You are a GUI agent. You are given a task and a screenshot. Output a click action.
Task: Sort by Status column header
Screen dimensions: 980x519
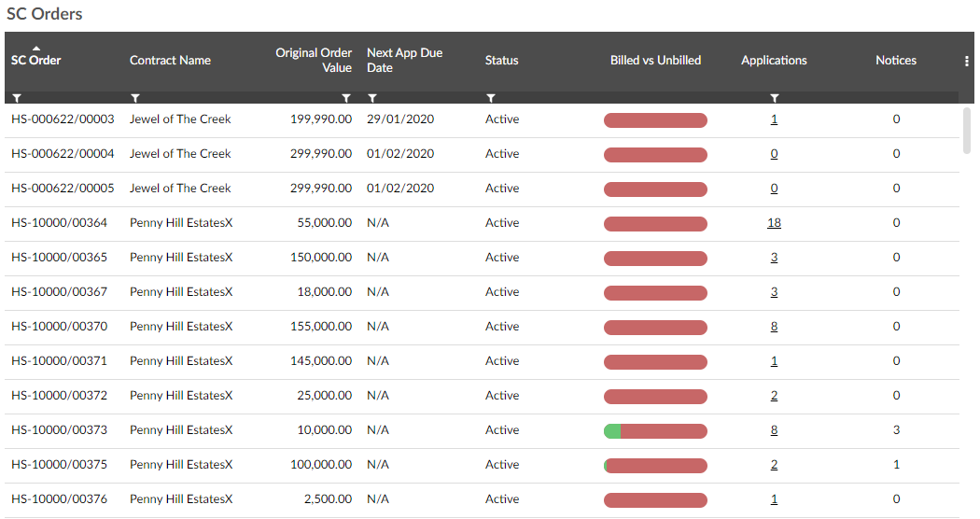point(501,61)
